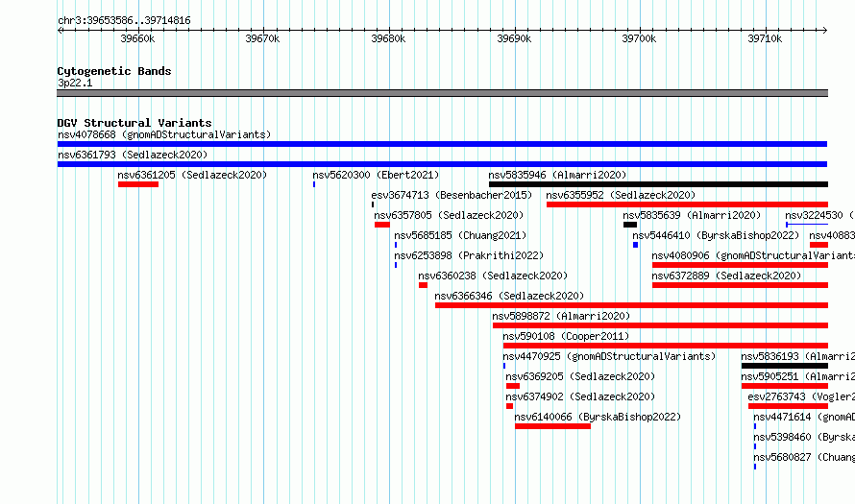Select label nsv5620300 (Ebert2021)
Viewport: 855px width, 504px height.
click(376, 175)
